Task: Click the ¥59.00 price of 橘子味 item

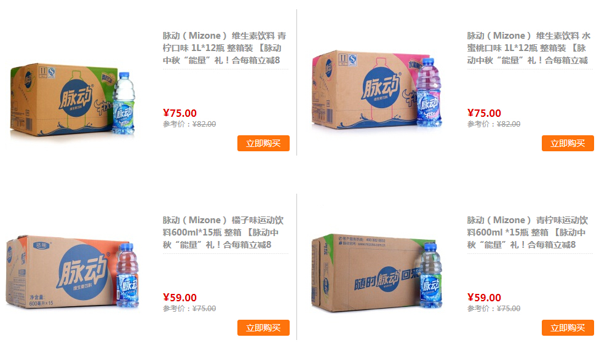Action: (180, 298)
